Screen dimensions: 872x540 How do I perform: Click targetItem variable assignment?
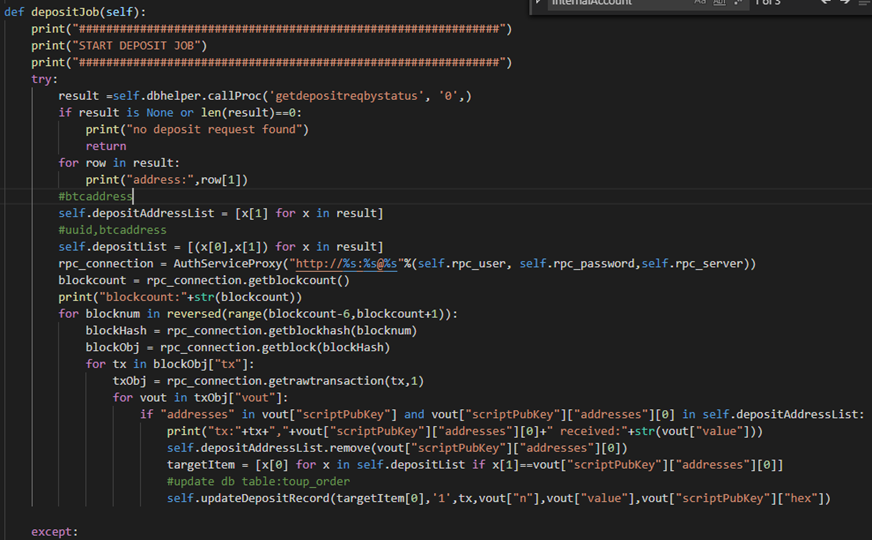pyautogui.click(x=201, y=465)
